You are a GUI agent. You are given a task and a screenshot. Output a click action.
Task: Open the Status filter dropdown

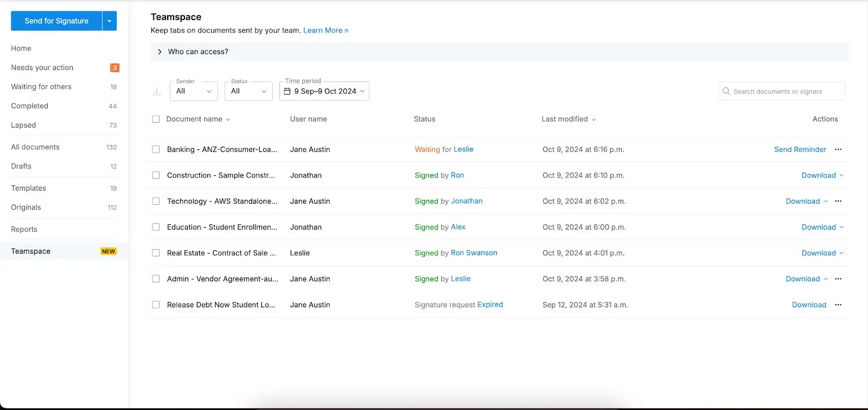click(x=248, y=91)
